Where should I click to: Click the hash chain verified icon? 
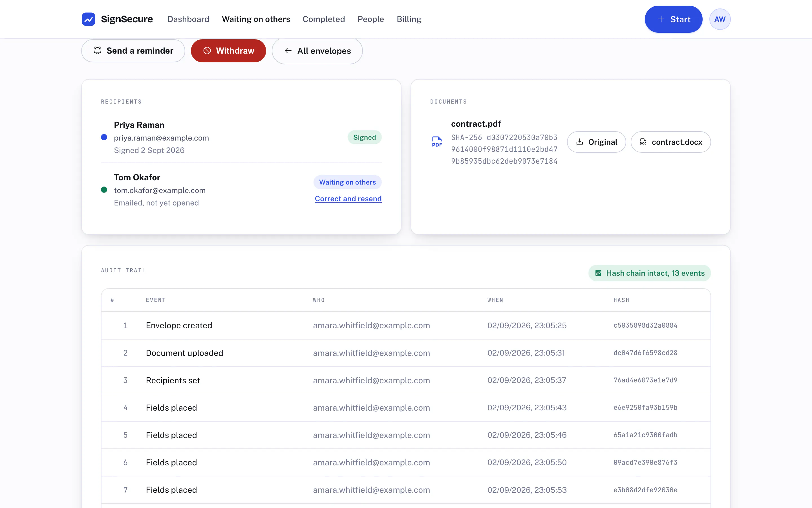click(x=598, y=273)
